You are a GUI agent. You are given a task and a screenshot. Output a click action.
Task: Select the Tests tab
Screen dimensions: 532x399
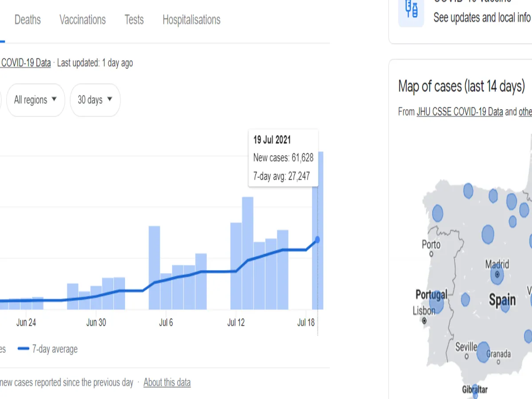(x=134, y=20)
